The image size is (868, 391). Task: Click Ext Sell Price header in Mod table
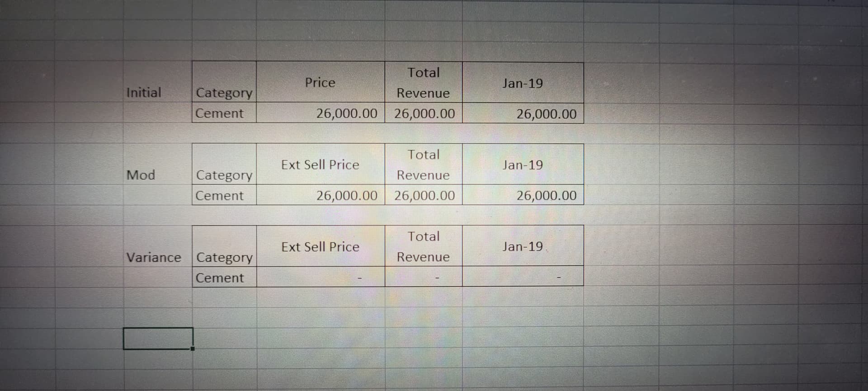click(x=321, y=165)
